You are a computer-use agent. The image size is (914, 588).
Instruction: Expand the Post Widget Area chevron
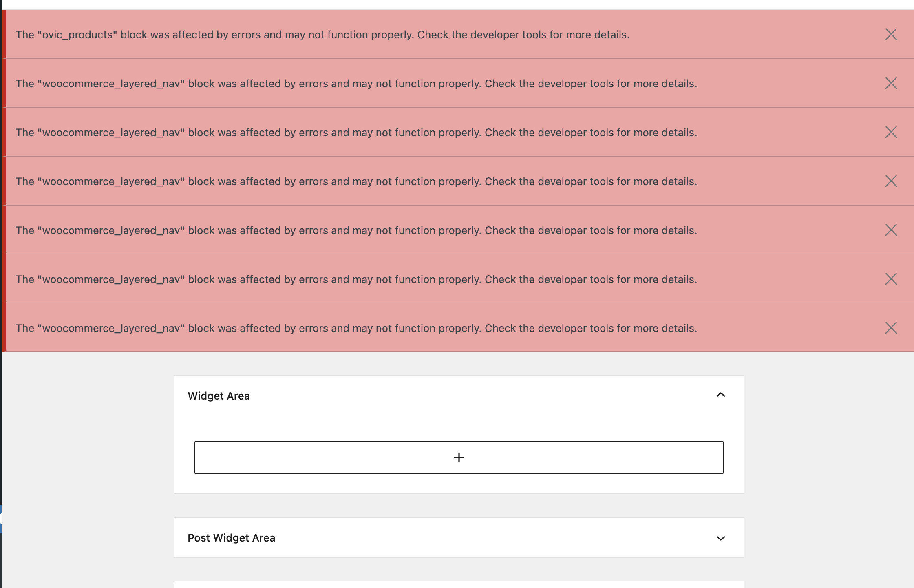point(720,538)
